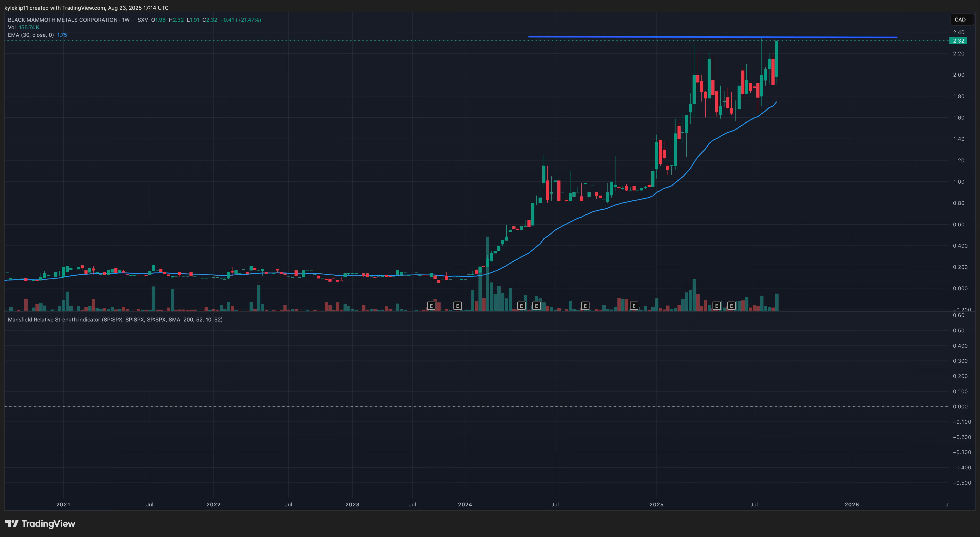Click the 2024 label on the time axis

click(465, 505)
